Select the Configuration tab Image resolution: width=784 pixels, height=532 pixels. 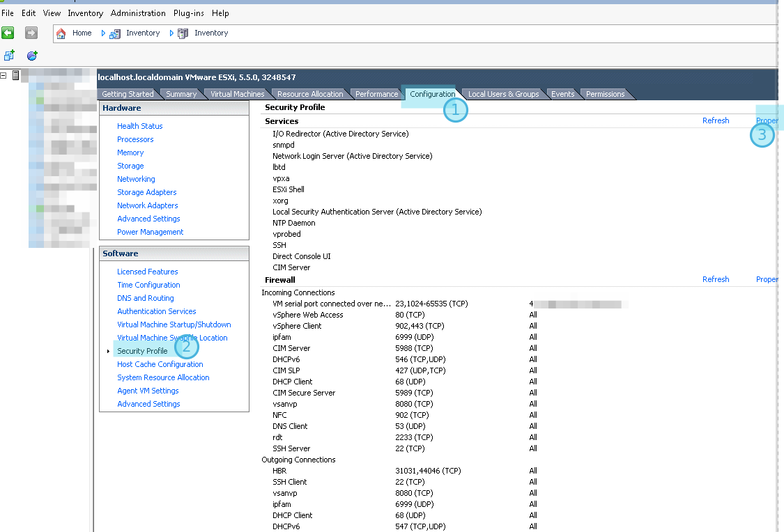click(433, 94)
